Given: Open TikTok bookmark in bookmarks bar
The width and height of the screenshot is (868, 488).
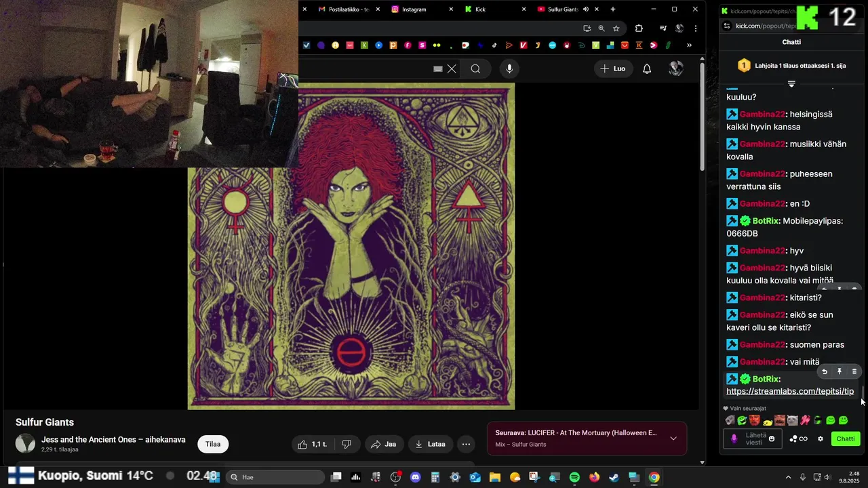Looking at the screenshot, I should pos(494,45).
